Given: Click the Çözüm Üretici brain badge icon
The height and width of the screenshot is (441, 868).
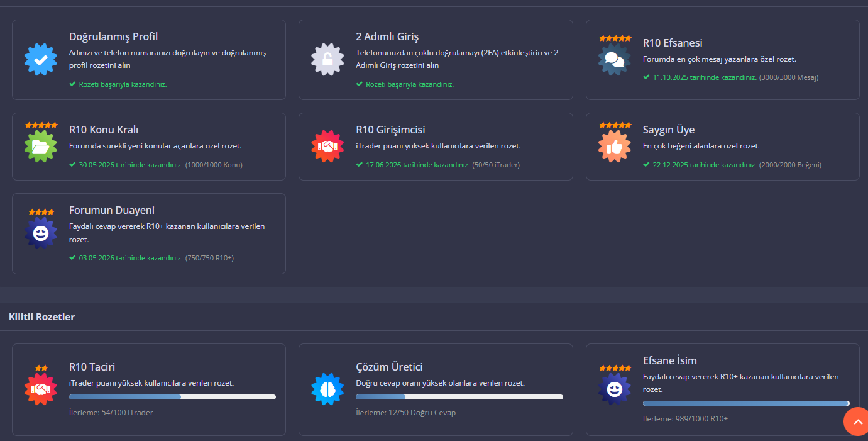Looking at the screenshot, I should (327, 389).
